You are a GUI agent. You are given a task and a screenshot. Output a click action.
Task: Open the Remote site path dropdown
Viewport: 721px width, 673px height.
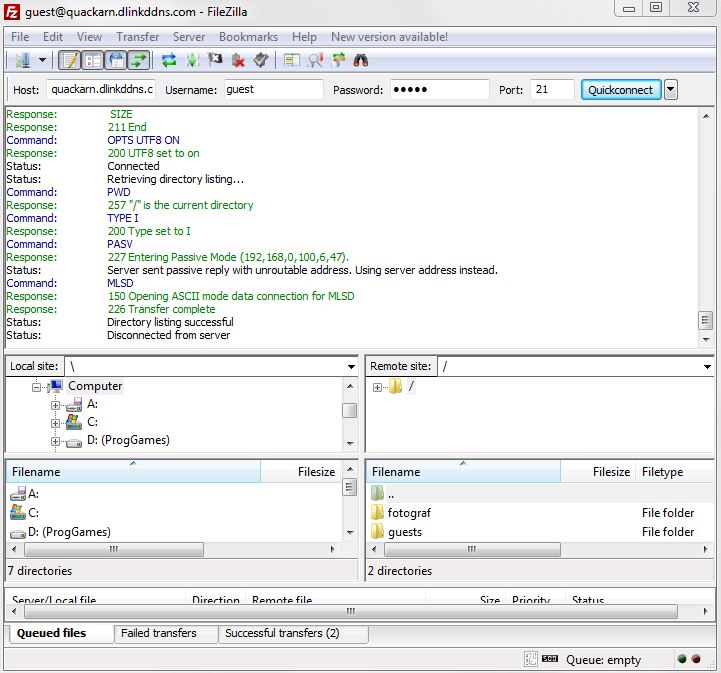pos(707,366)
